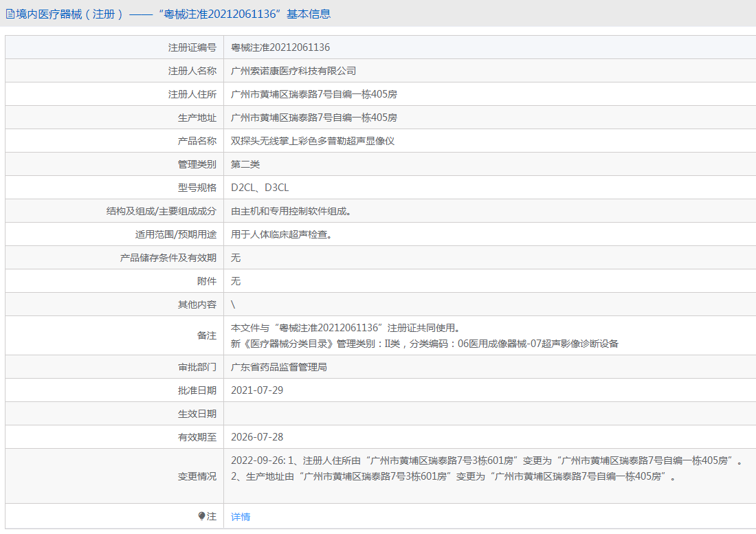This screenshot has height=534, width=756.
Task: Click the 有效期至 label
Action: (x=197, y=437)
